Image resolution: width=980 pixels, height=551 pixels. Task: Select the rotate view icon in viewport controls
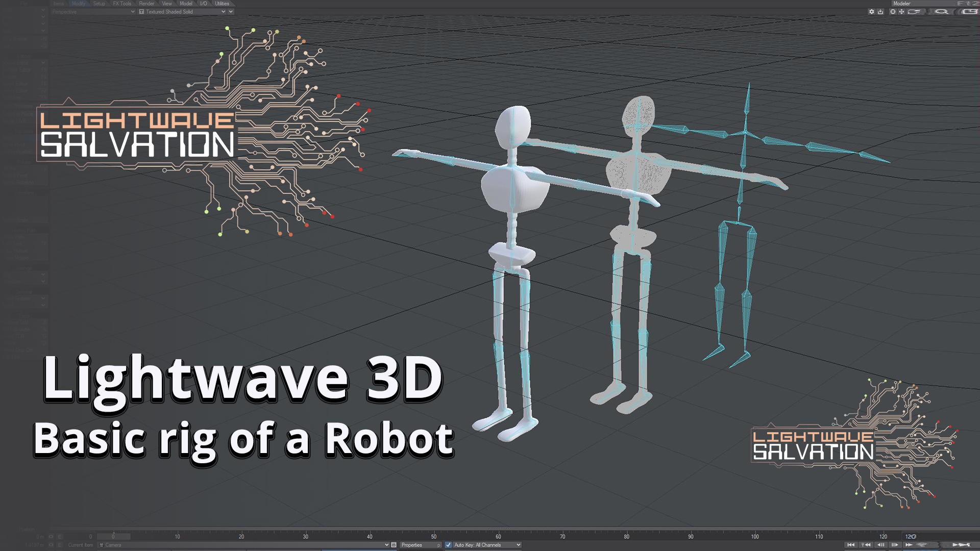(x=893, y=11)
